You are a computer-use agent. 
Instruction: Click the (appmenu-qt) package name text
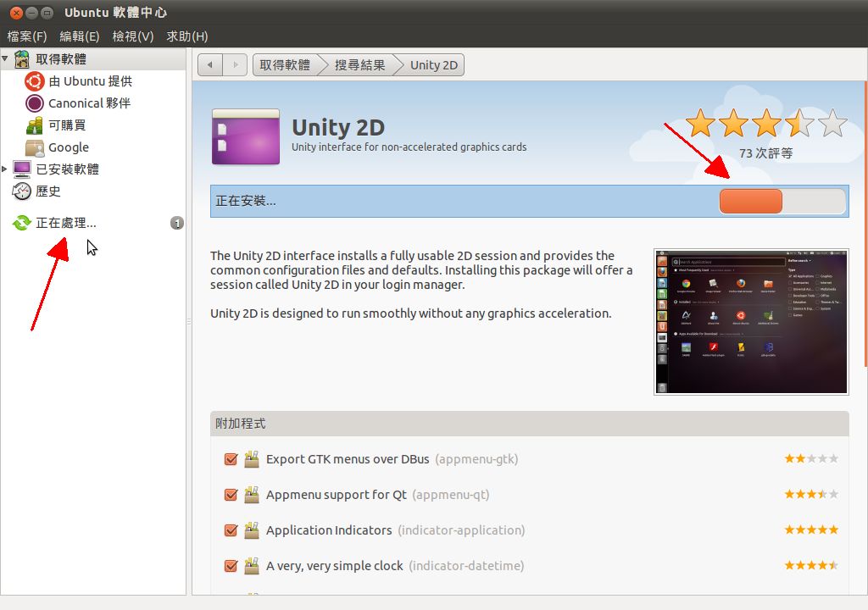pyautogui.click(x=451, y=494)
